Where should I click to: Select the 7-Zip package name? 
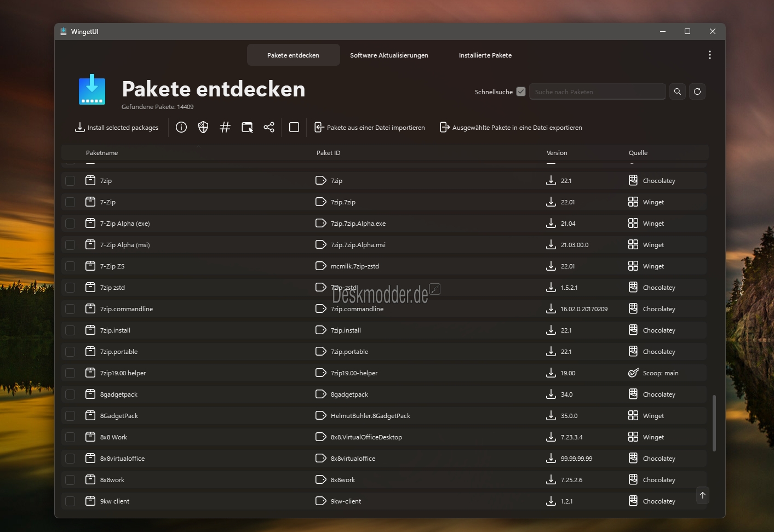click(x=108, y=202)
